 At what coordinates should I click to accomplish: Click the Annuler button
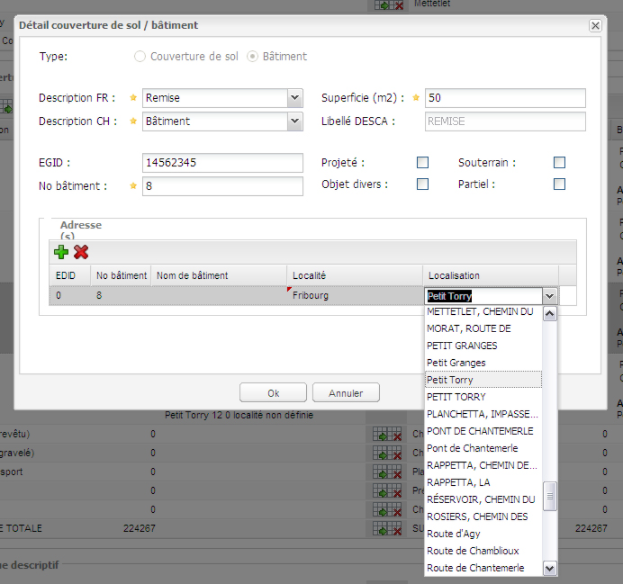pos(345,393)
